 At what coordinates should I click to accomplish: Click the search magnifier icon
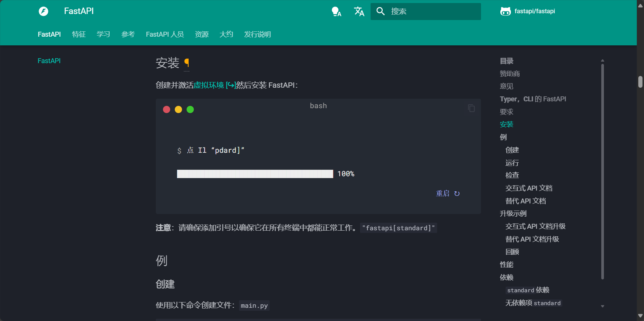[x=380, y=11]
